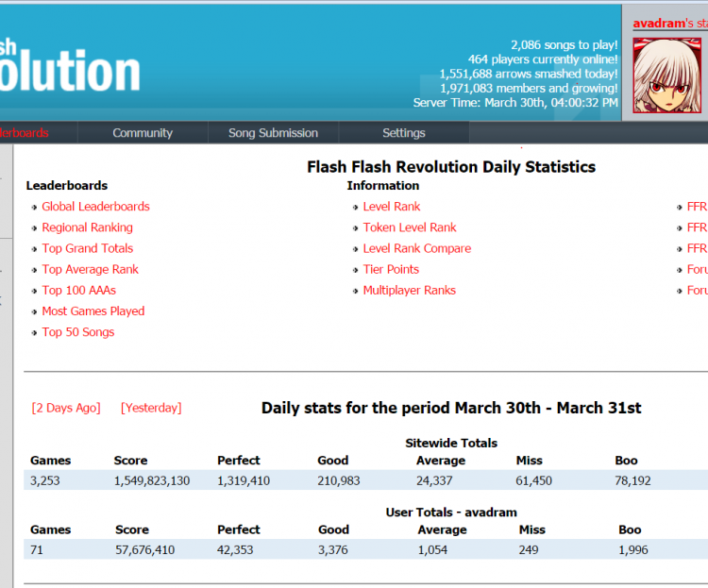708x588 pixels.
Task: Open Multiplayer Ranks link
Action: 409,290
